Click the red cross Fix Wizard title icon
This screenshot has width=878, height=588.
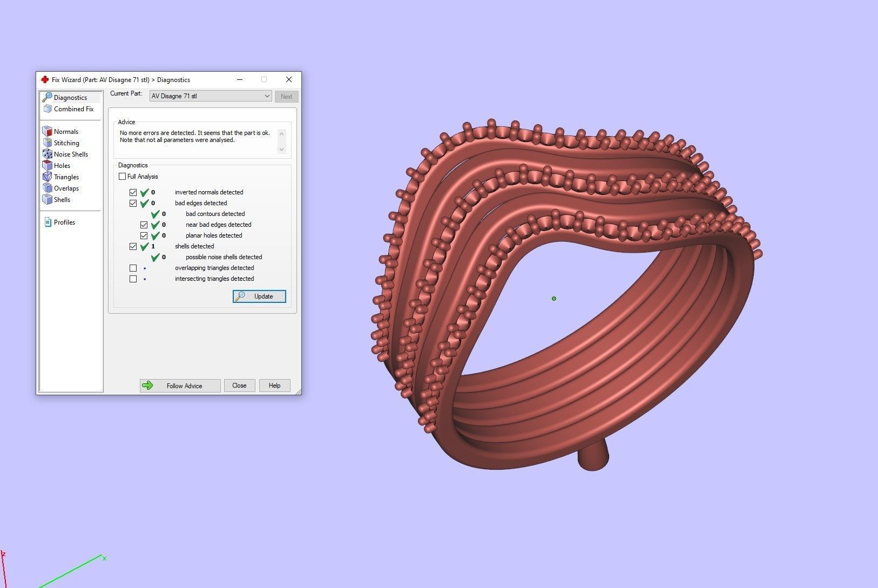[45, 79]
